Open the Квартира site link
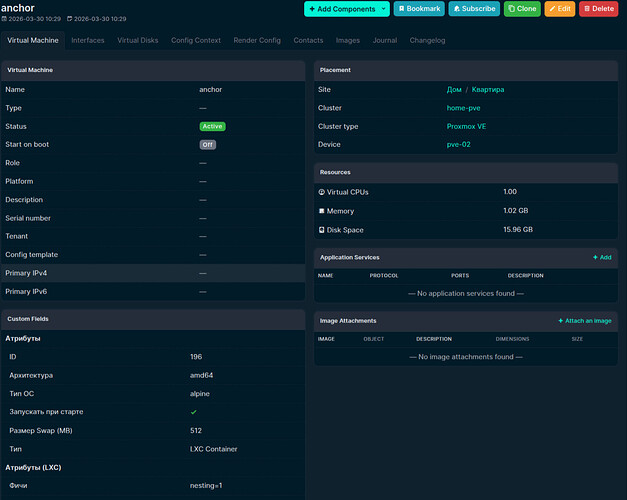Image resolution: width=627 pixels, height=500 pixels. (488, 90)
